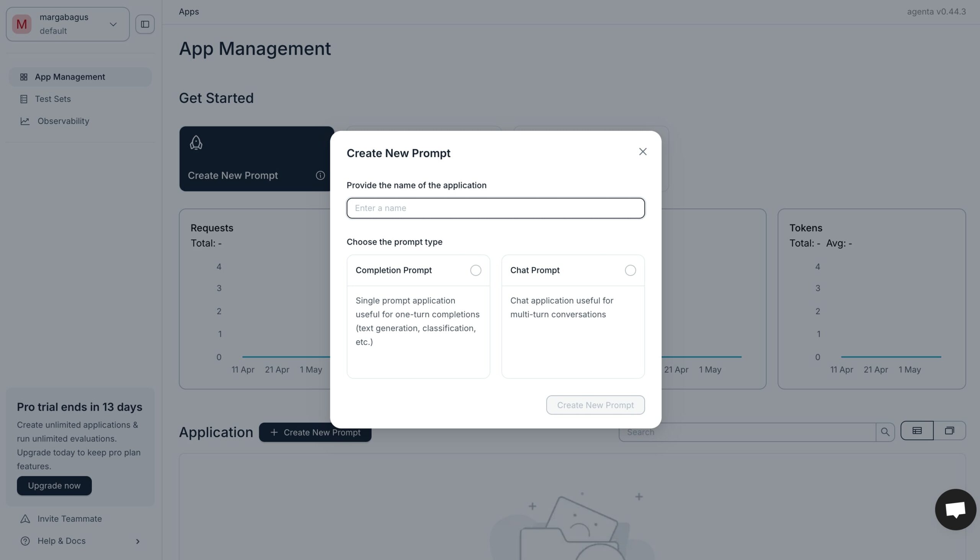980x560 pixels.
Task: Click the rocket icon on Create New Prompt card
Action: pyautogui.click(x=196, y=143)
